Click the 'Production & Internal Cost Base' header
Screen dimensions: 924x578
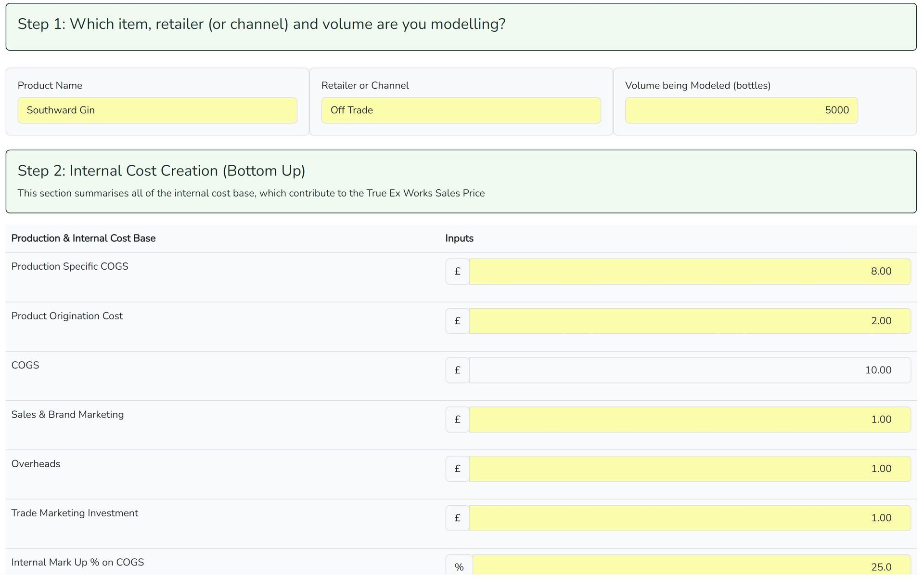pyautogui.click(x=83, y=238)
